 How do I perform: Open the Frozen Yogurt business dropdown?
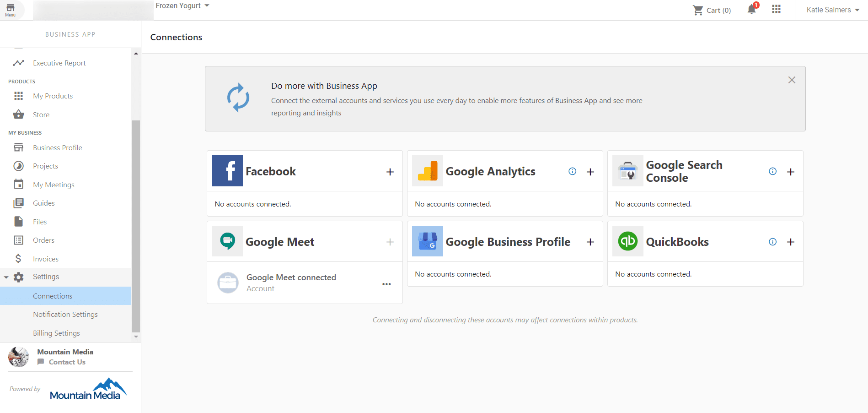click(182, 5)
